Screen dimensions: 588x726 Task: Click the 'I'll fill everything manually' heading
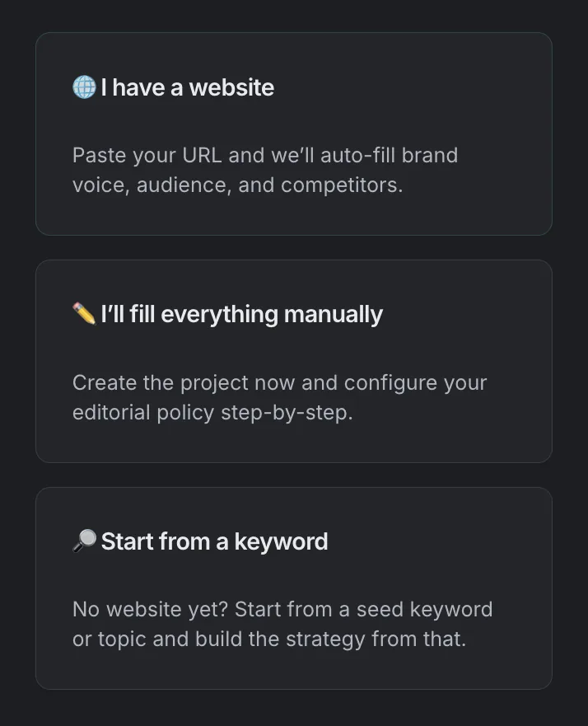tap(241, 313)
